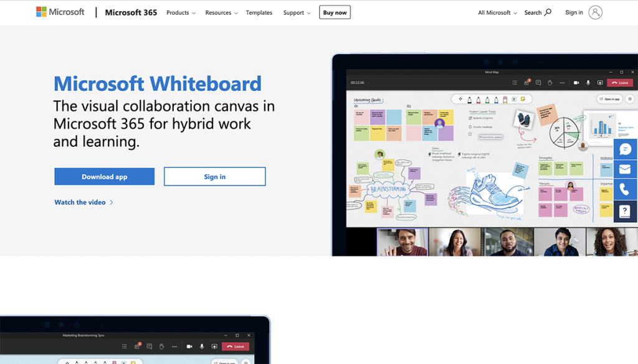Image resolution: width=638 pixels, height=364 pixels.
Task: Open the Products dropdown
Action: point(180,12)
